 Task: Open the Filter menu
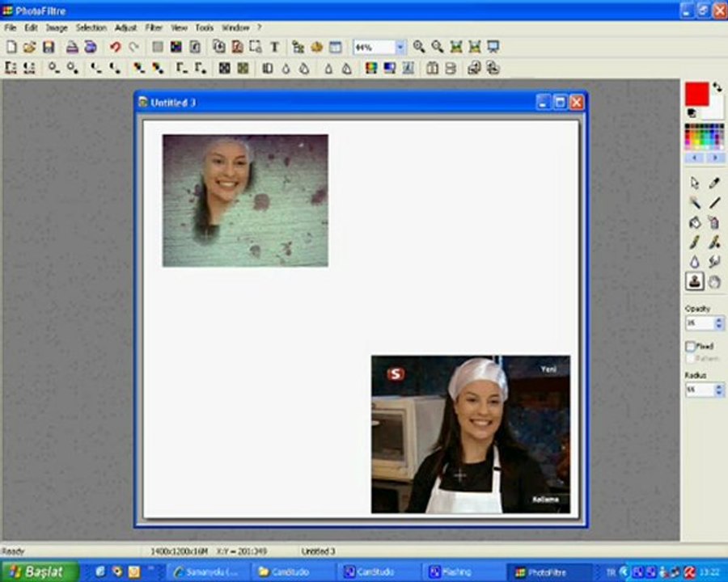coord(154,27)
